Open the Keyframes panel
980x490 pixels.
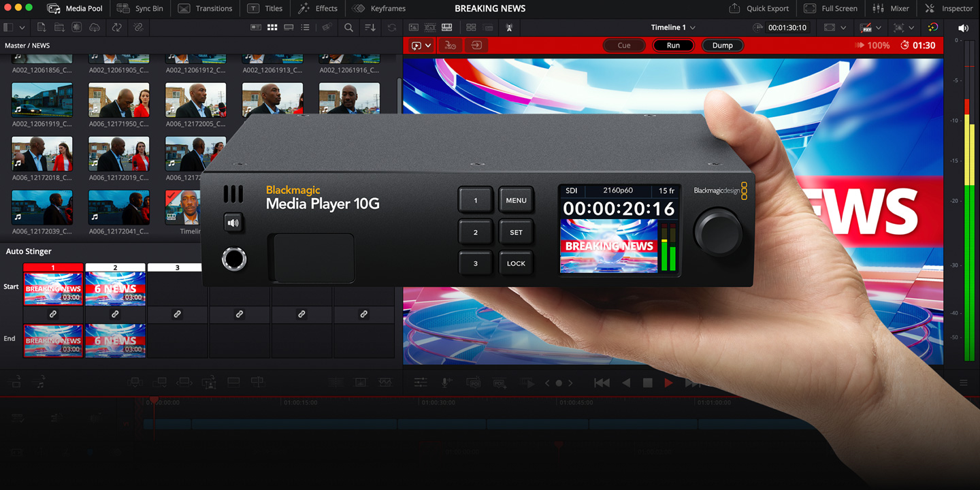coord(378,8)
